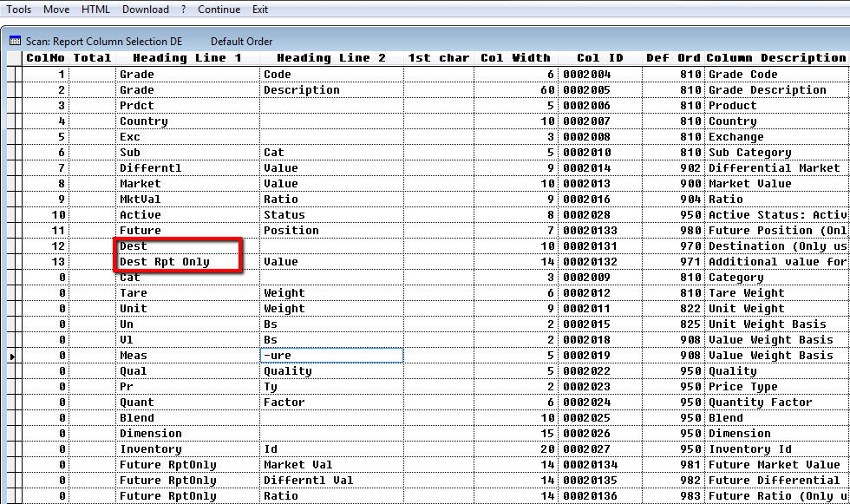The height and width of the screenshot is (504, 850).
Task: Click the 'Dest' cell in ColNo 12 row
Action: pos(187,246)
